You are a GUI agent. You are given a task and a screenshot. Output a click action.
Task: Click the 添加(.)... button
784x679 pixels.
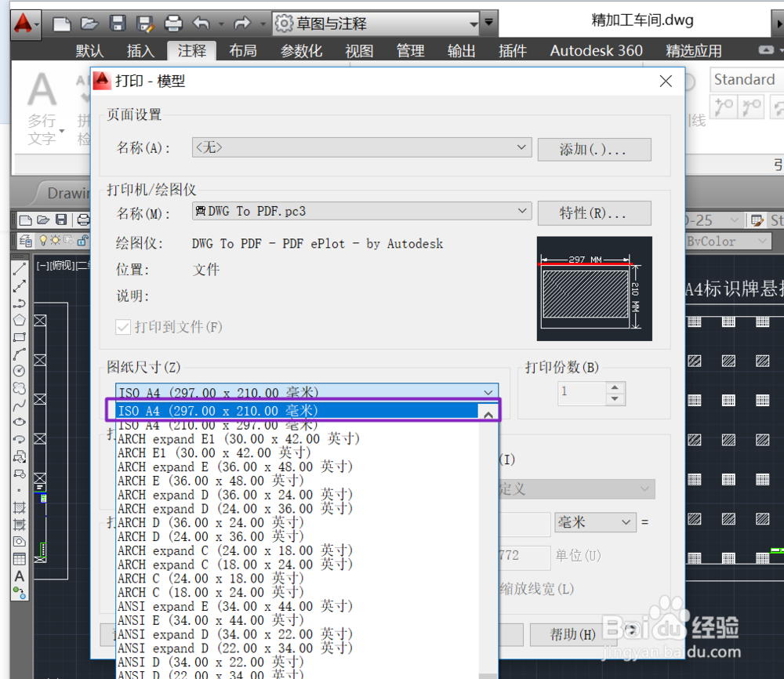click(594, 150)
